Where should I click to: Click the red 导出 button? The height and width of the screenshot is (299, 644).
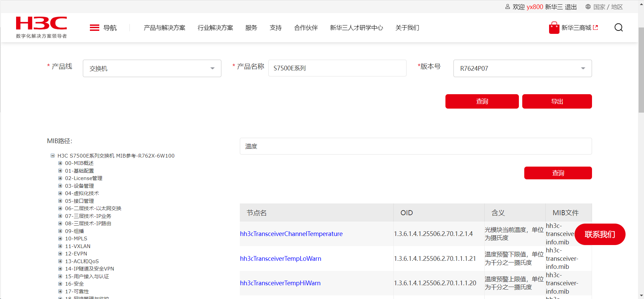(557, 101)
